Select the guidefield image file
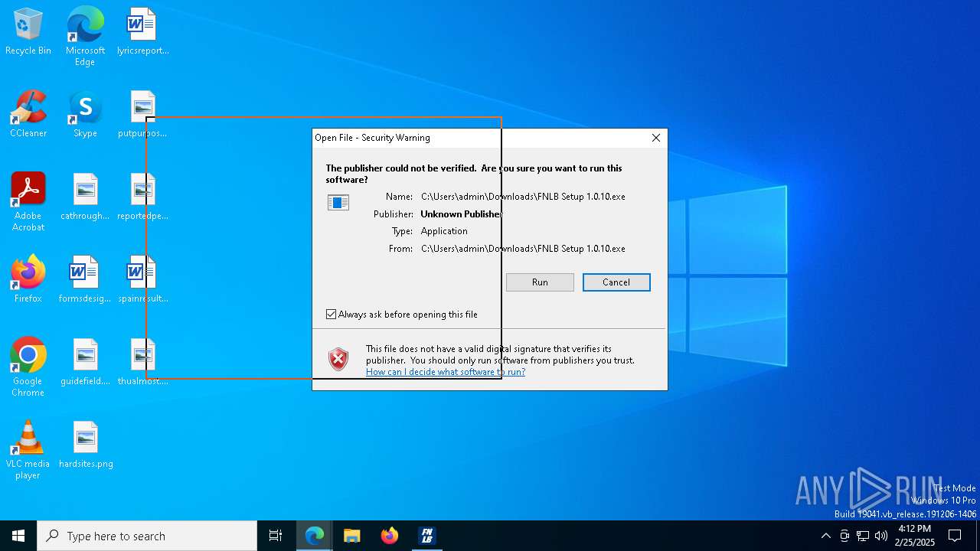980x551 pixels. [85, 362]
